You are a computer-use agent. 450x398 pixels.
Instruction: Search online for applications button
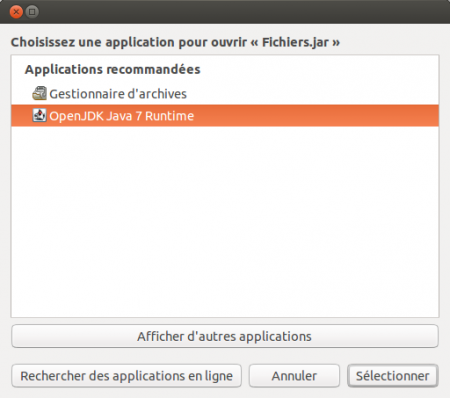point(126,376)
